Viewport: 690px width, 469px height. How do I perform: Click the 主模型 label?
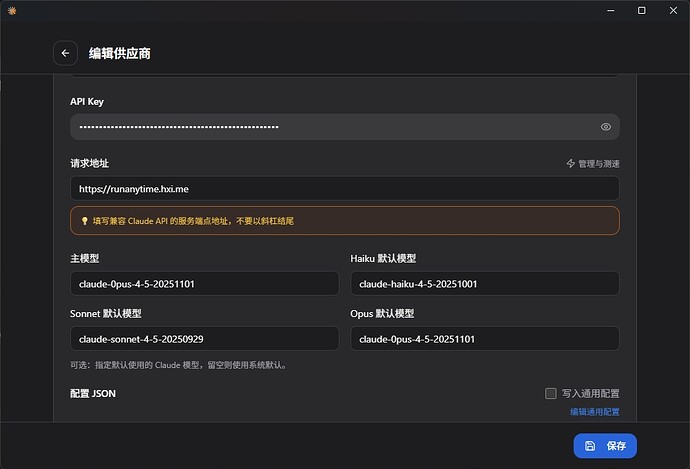pos(84,258)
